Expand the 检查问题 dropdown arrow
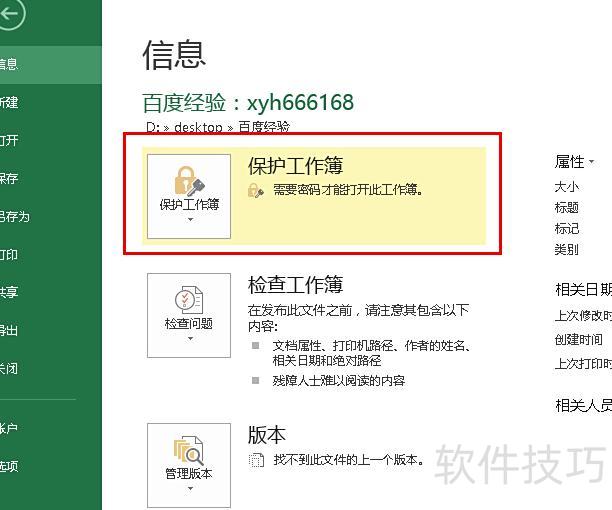The height and width of the screenshot is (510, 612). 190,339
